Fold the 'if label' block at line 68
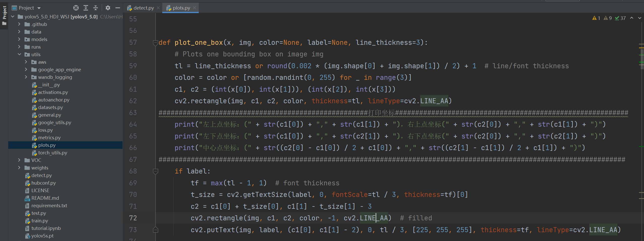Screen dimensions: 644x241 [155, 171]
